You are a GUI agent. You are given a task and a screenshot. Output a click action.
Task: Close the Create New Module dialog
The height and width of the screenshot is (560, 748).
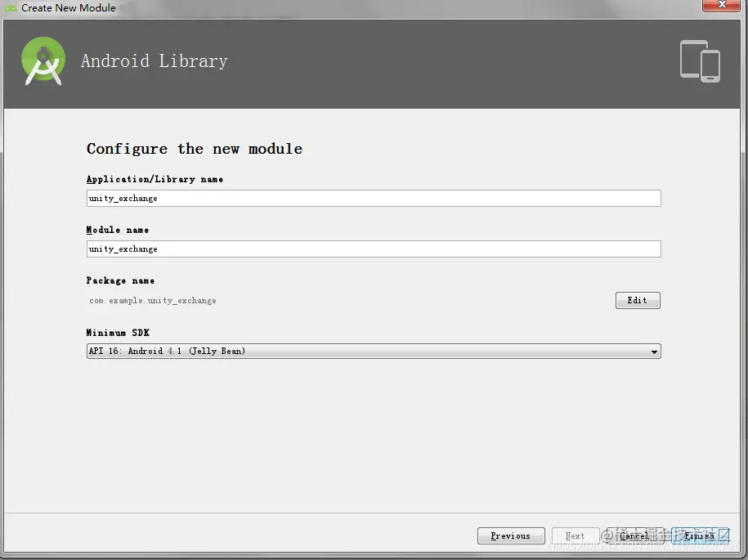tap(721, 5)
